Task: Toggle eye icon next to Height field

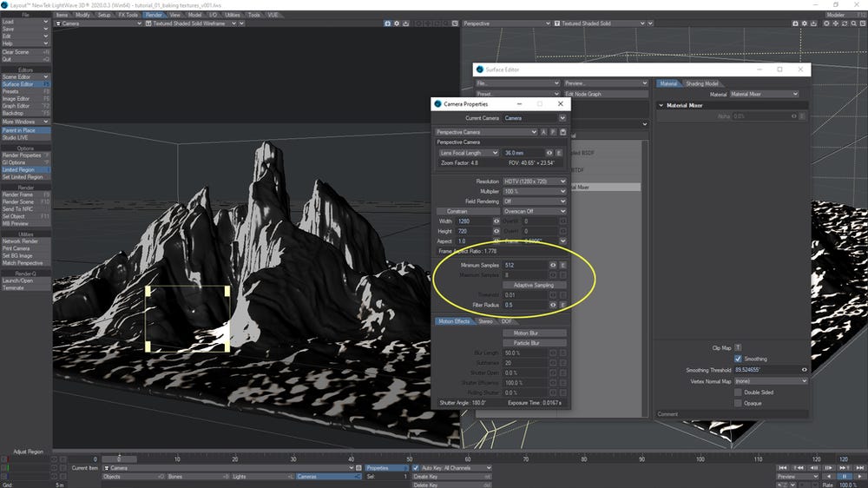Action: (496, 231)
